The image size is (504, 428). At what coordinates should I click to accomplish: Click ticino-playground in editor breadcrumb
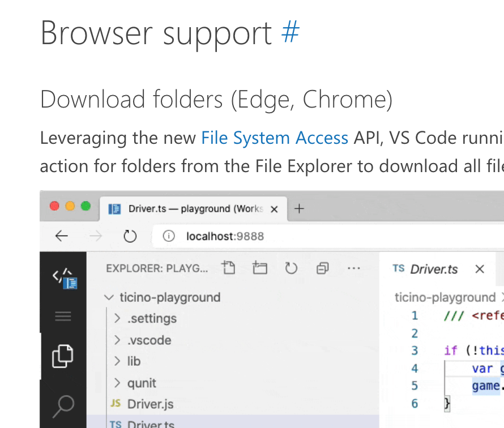(445, 298)
